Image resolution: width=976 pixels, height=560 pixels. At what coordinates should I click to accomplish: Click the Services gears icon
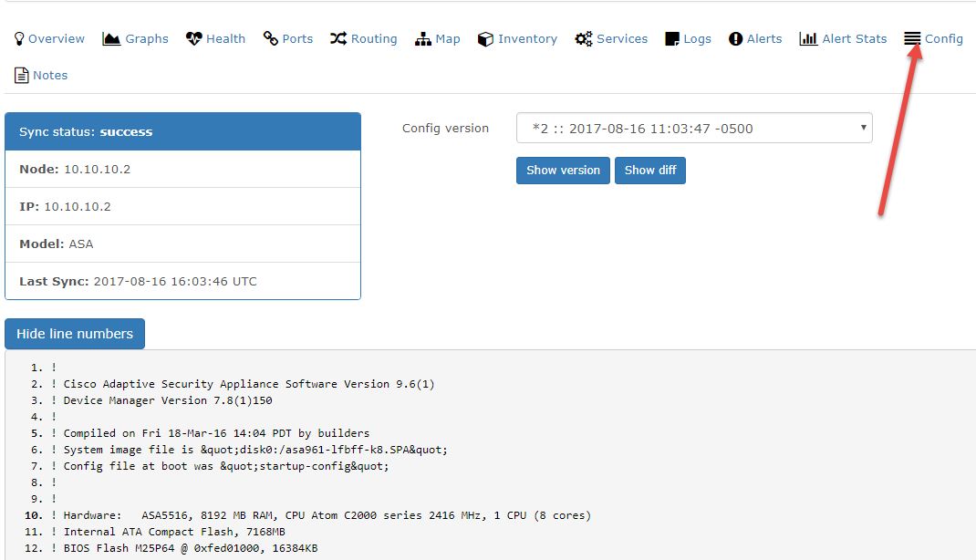click(584, 38)
